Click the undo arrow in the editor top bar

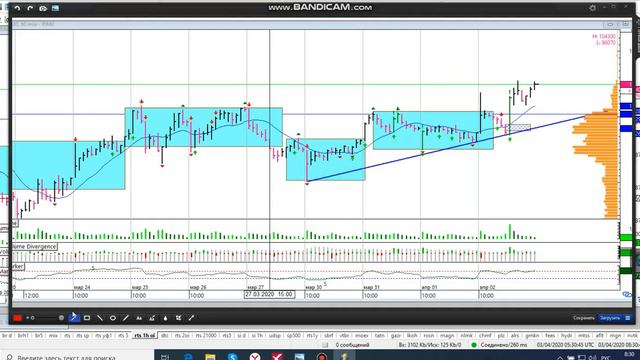point(17,8)
